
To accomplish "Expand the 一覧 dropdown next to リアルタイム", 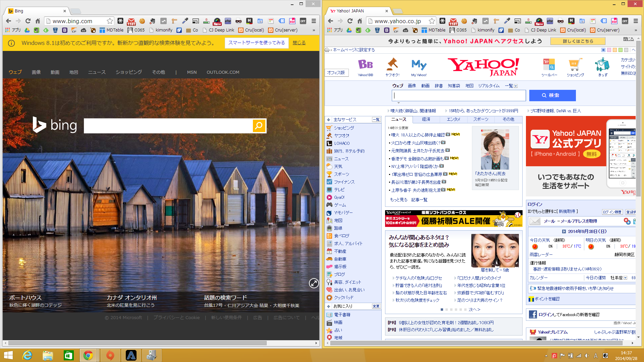I will 516,86.
